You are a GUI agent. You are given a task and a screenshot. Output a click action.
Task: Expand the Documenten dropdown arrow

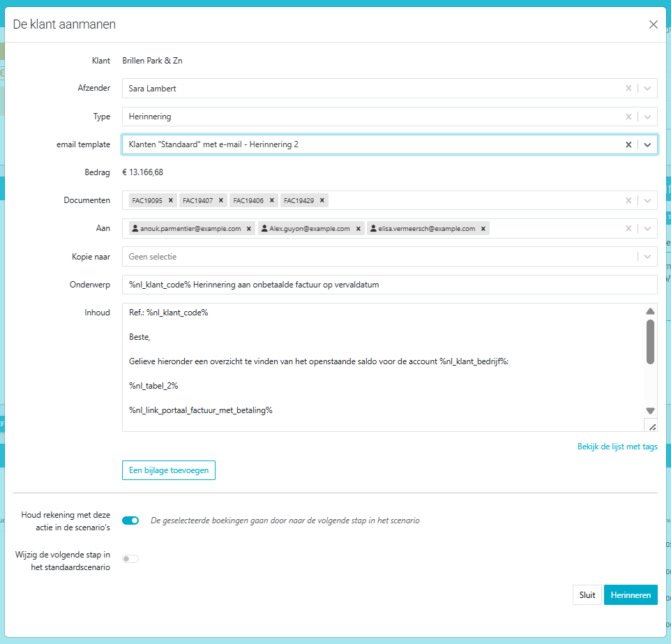[647, 200]
